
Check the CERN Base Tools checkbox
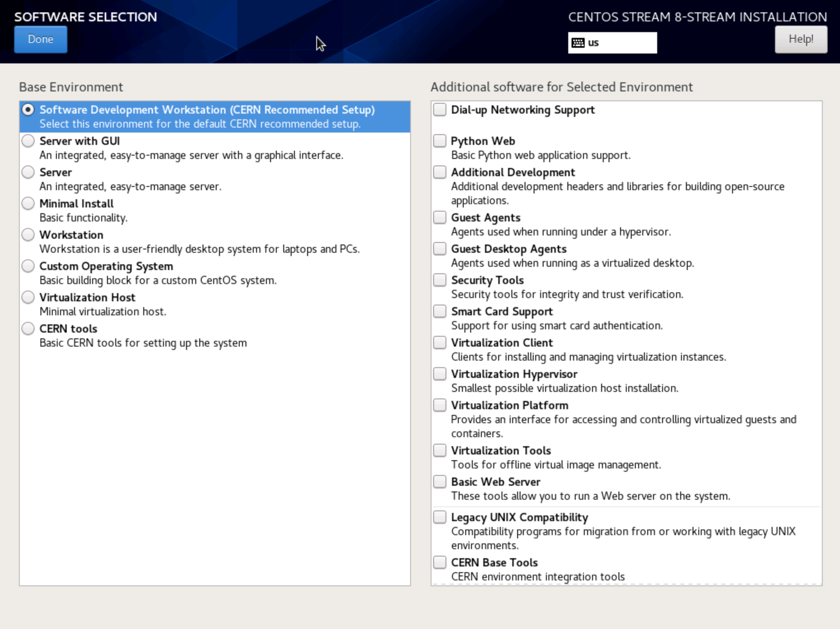point(440,563)
